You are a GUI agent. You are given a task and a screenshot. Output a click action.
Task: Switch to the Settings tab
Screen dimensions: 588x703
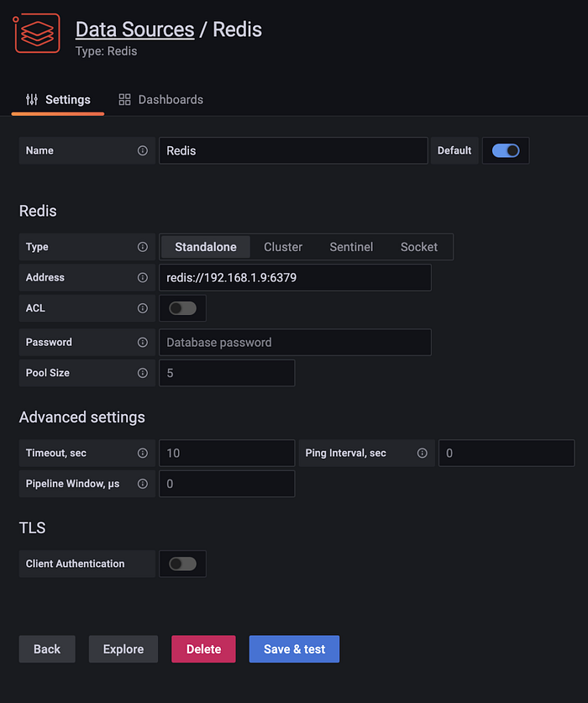coord(58,100)
